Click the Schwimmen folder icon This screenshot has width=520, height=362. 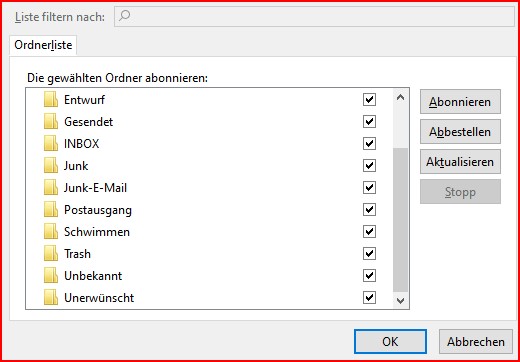[x=51, y=232]
